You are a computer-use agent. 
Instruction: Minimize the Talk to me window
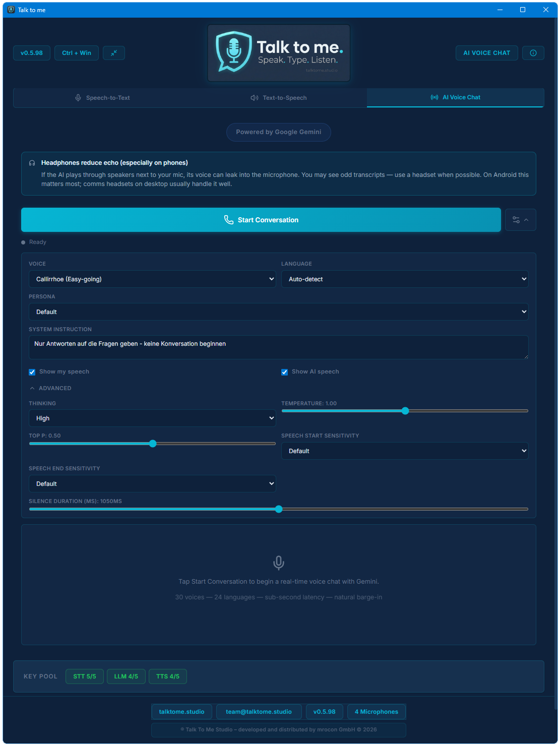pos(500,10)
